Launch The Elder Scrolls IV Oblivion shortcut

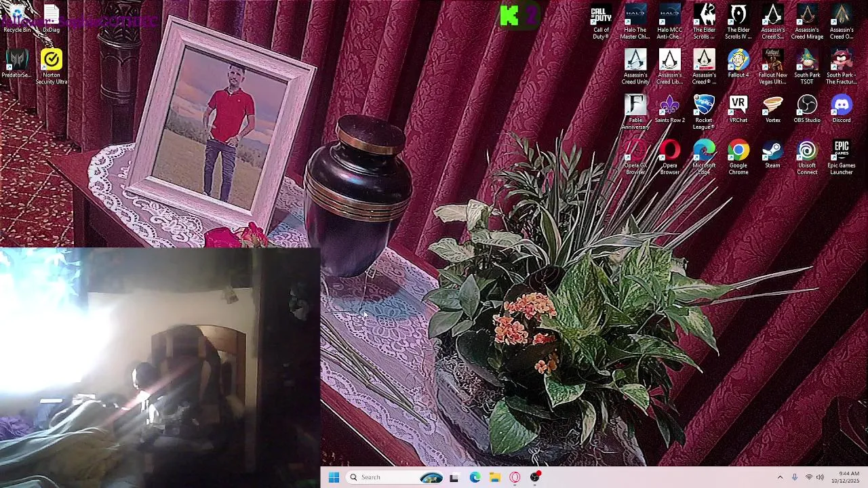click(x=738, y=22)
